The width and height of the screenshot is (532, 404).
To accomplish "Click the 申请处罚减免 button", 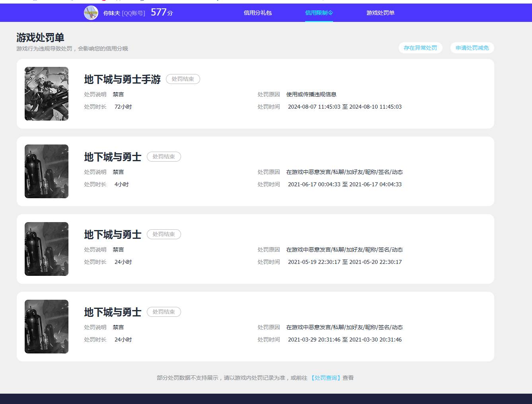I will pos(472,48).
